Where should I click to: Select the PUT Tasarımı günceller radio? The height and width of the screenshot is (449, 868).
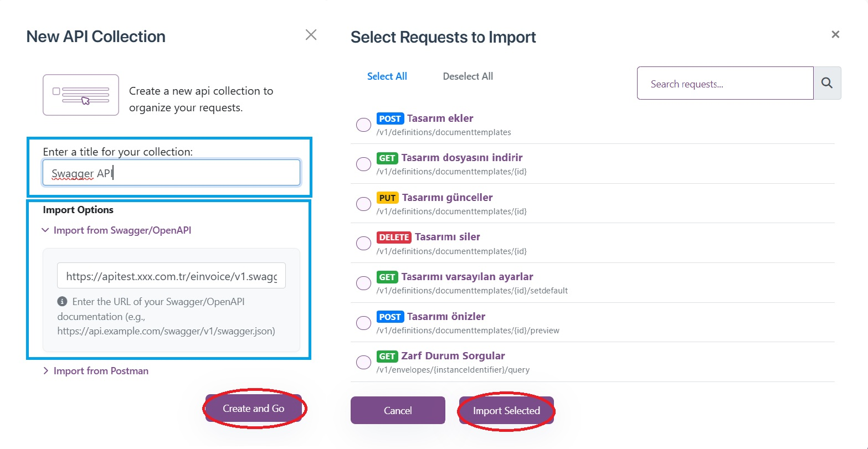[363, 204]
